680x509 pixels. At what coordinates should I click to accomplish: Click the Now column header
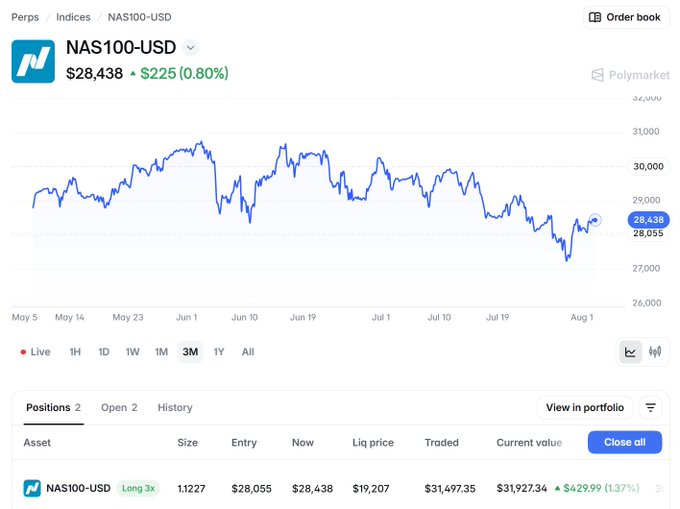[303, 443]
